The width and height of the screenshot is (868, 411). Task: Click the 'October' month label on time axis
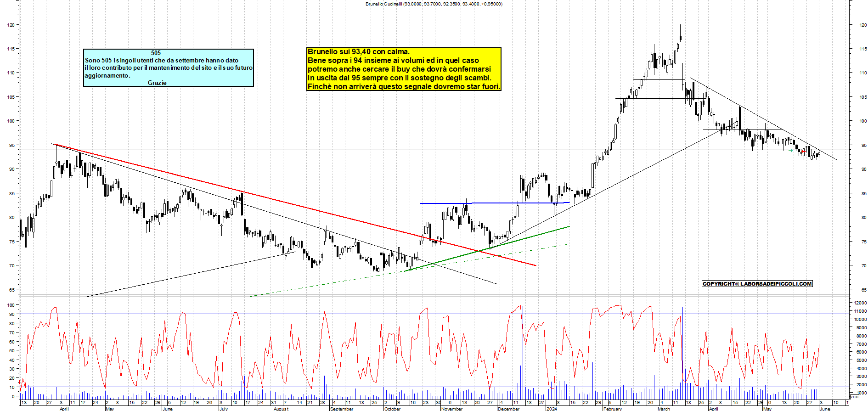tap(392, 409)
